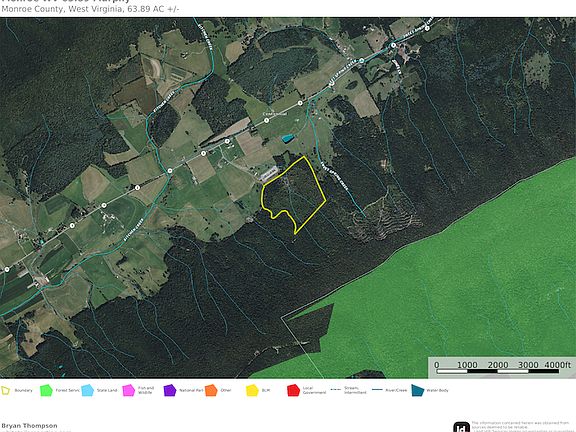Click the 'Boundary' legend label
The width and height of the screenshot is (576, 432).
(x=24, y=390)
